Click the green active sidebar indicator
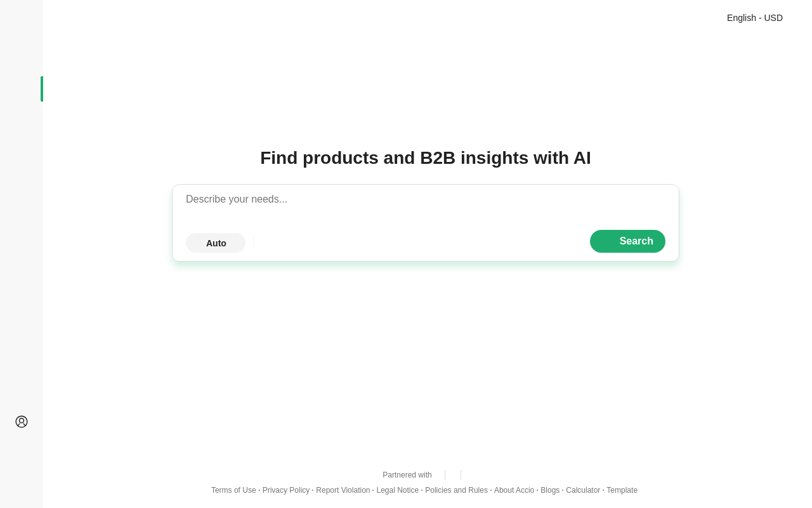The height and width of the screenshot is (508, 812). click(42, 89)
